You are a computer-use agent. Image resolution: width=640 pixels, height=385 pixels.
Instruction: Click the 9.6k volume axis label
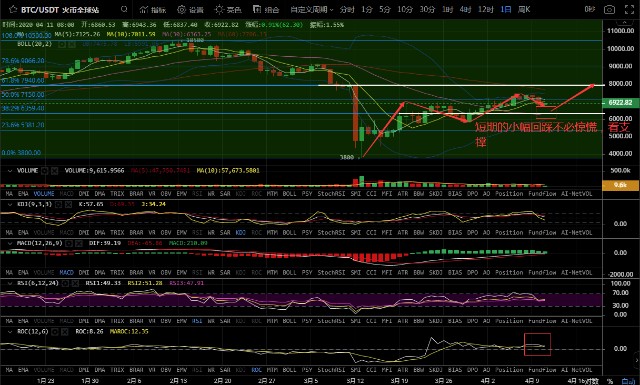(620, 185)
